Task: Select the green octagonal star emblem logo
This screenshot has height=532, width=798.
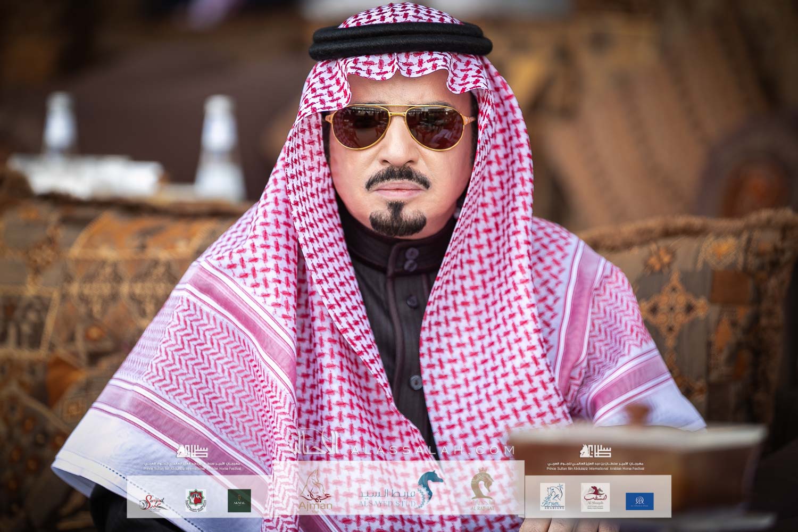Action: [196, 501]
